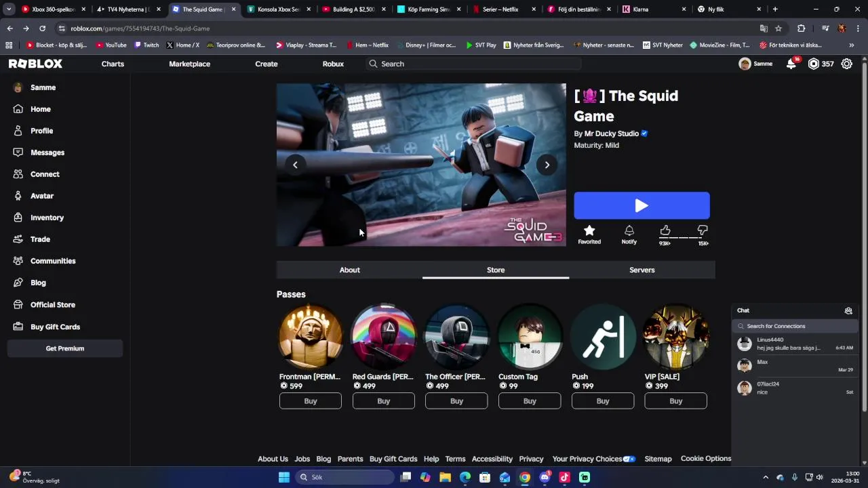The image size is (868, 488).
Task: Open the Robux balance icon showing 357
Action: [814, 64]
